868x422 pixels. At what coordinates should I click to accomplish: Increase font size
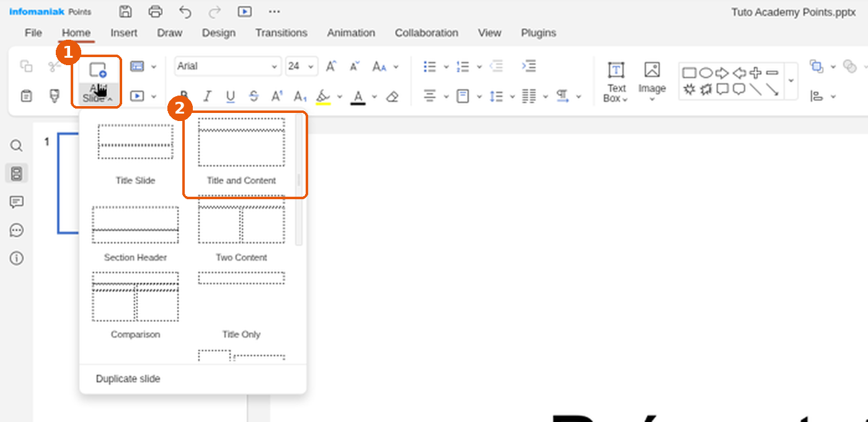[x=331, y=66]
